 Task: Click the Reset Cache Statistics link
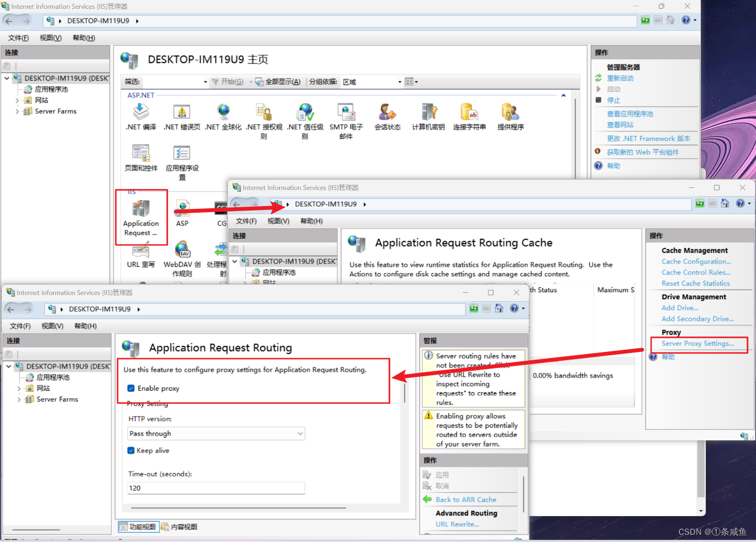point(696,283)
